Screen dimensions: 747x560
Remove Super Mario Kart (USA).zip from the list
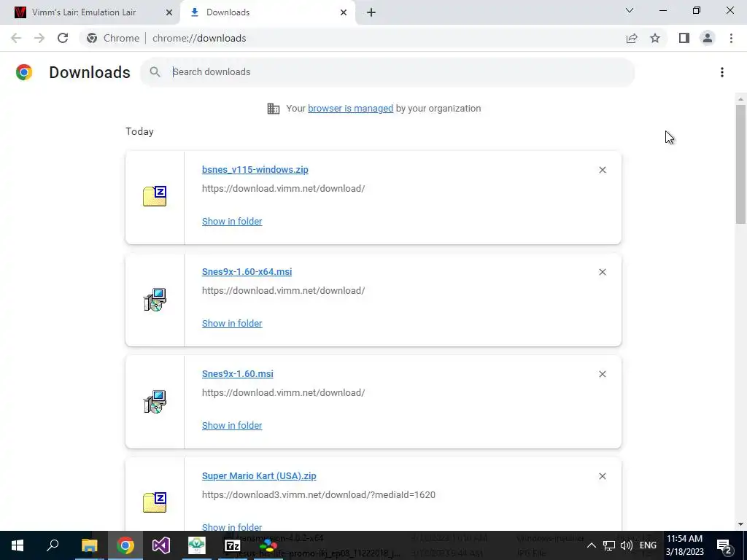tap(603, 476)
